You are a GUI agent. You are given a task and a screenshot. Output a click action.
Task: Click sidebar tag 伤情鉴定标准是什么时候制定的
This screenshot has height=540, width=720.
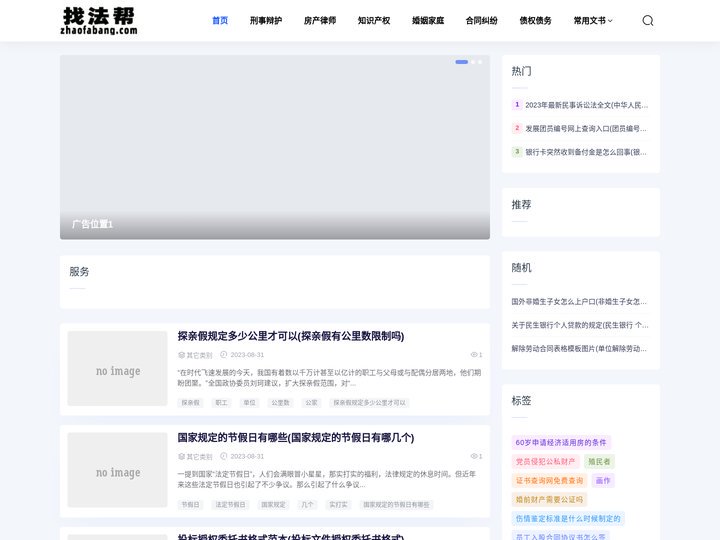[x=568, y=518]
